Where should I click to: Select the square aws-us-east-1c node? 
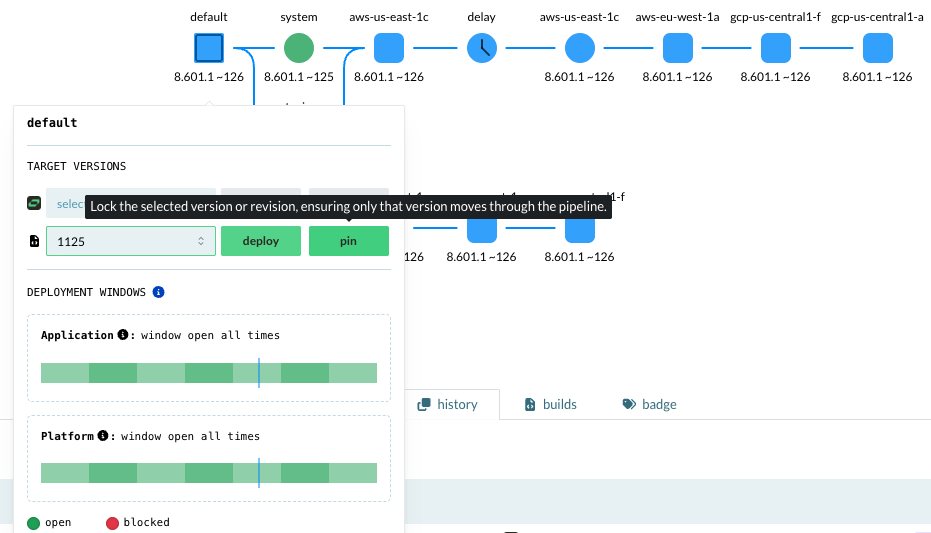click(389, 48)
